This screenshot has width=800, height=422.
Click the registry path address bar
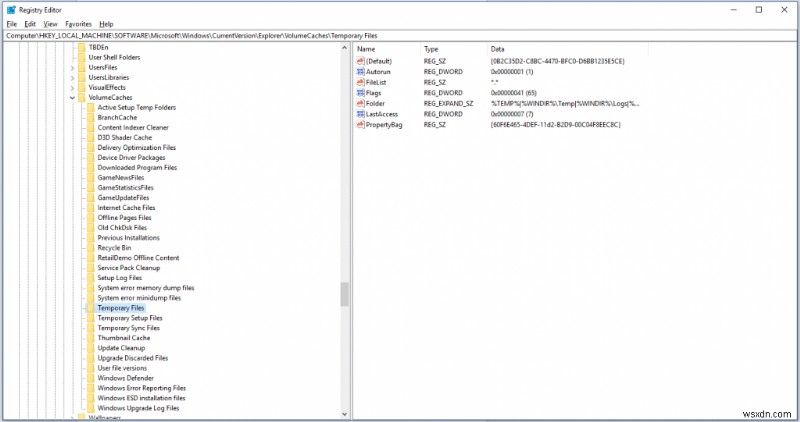tap(400, 36)
